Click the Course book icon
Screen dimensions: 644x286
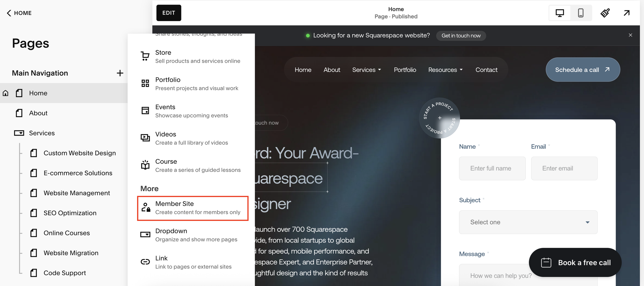tap(145, 165)
